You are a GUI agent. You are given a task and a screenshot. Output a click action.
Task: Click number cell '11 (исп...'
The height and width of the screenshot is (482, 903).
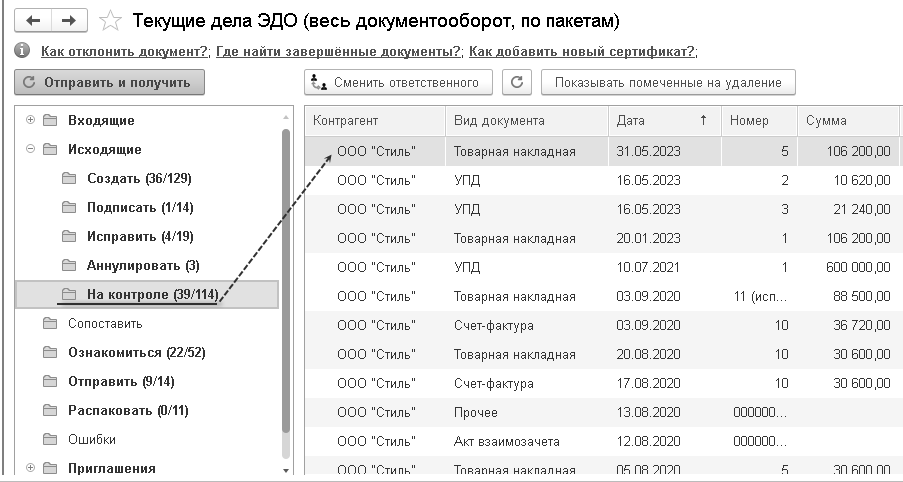[759, 297]
